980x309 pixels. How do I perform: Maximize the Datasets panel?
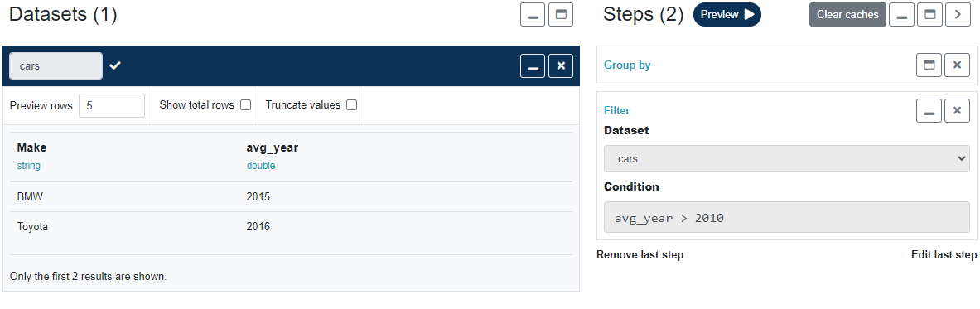tap(561, 14)
